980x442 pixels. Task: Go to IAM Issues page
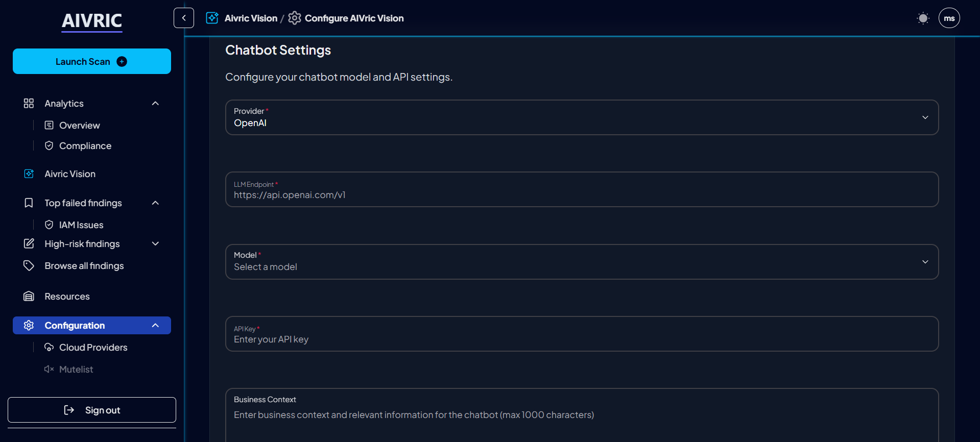[x=81, y=225]
